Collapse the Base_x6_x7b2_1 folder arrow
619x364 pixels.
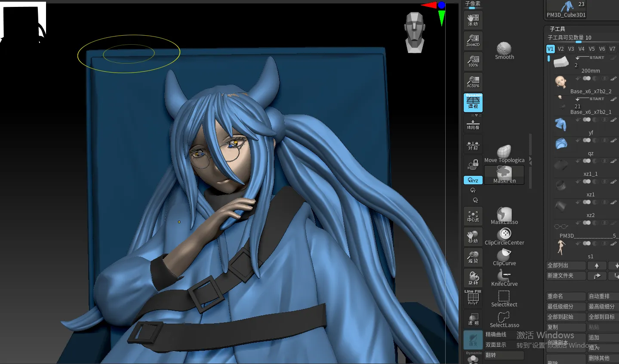tap(578, 99)
